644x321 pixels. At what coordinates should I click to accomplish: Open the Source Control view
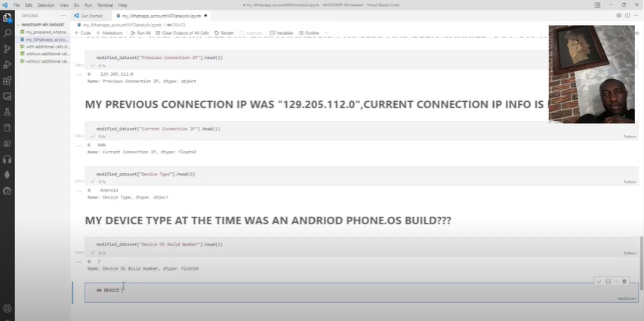8,49
